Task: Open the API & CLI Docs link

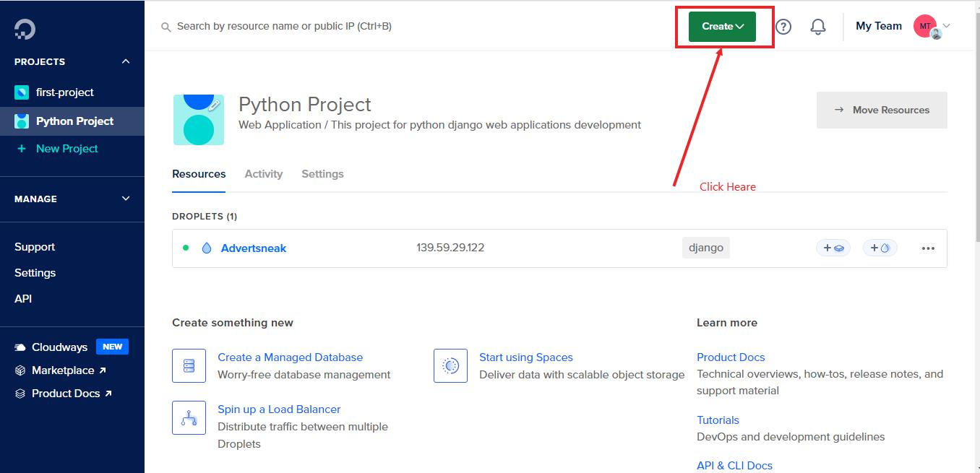Action: [x=734, y=466]
